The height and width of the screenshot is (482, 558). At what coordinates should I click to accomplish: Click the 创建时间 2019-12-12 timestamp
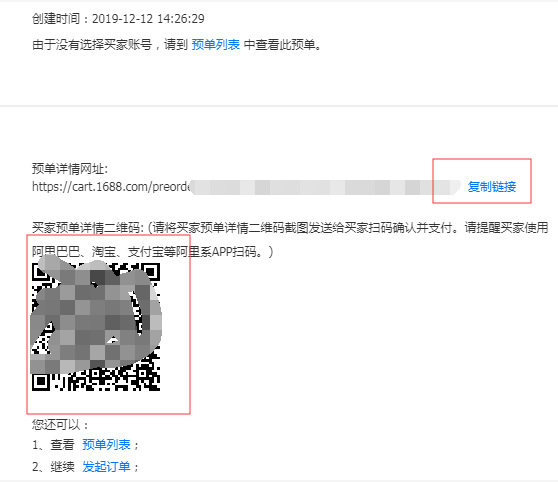(x=118, y=19)
